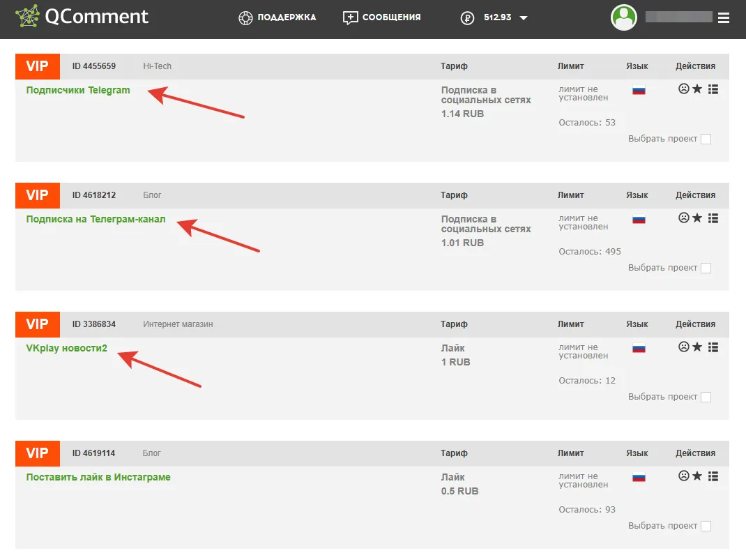
Task: Click the QComment logo icon
Action: pos(27,16)
